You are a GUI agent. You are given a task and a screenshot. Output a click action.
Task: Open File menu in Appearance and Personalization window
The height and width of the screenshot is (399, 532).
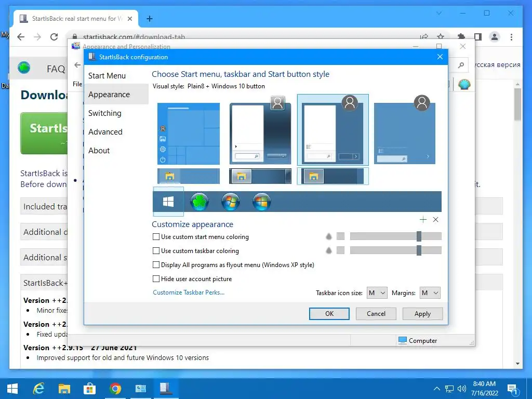pos(77,84)
